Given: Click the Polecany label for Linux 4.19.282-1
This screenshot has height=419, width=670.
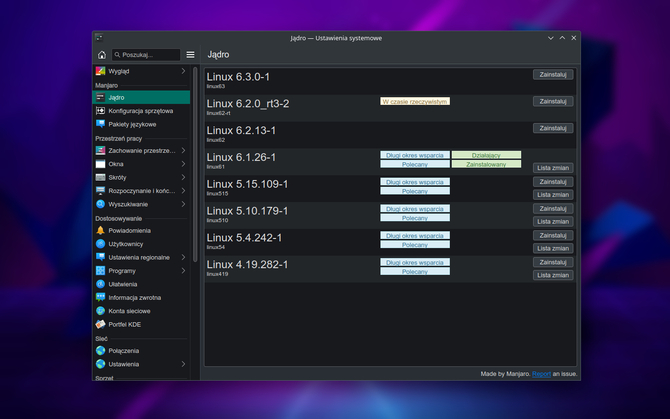Looking at the screenshot, I should 415,271.
